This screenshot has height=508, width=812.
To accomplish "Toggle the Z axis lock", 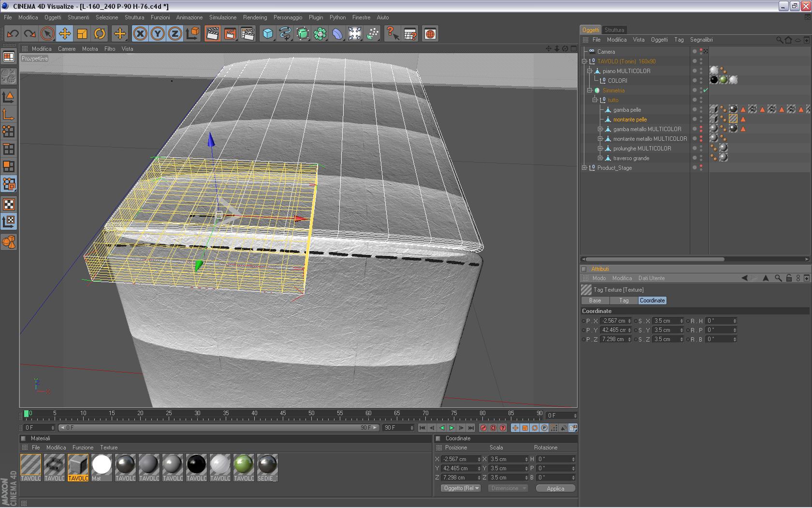I will pos(174,34).
